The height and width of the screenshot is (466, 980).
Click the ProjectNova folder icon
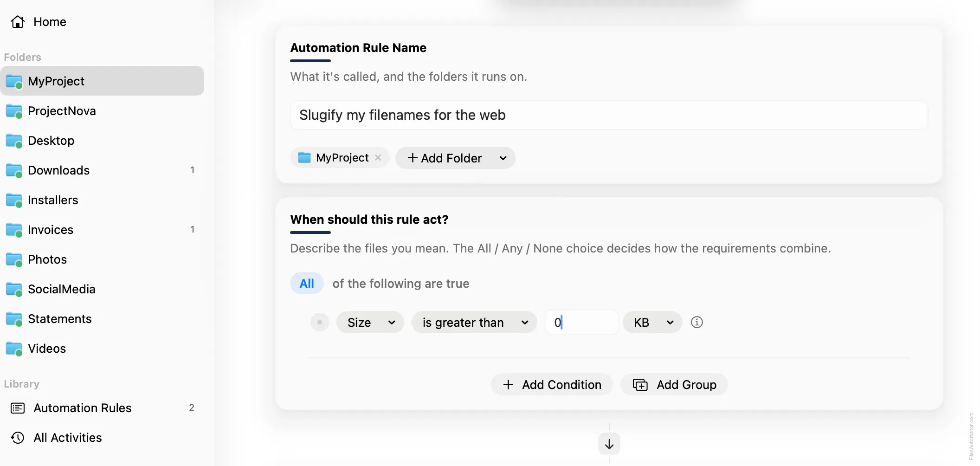14,111
